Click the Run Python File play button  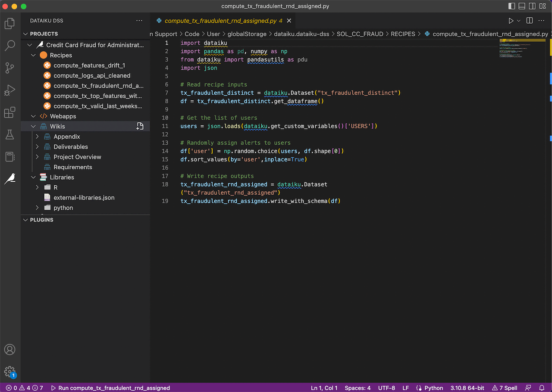click(511, 21)
